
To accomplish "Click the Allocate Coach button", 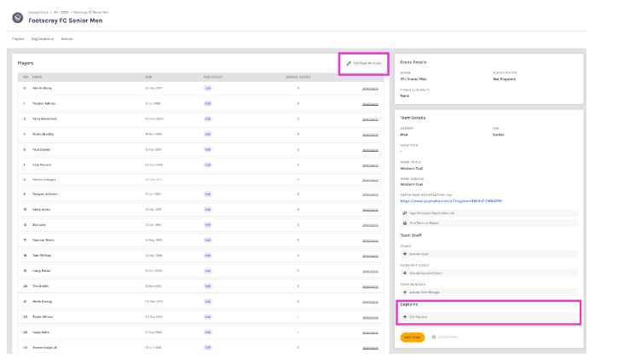I will click(x=489, y=254).
